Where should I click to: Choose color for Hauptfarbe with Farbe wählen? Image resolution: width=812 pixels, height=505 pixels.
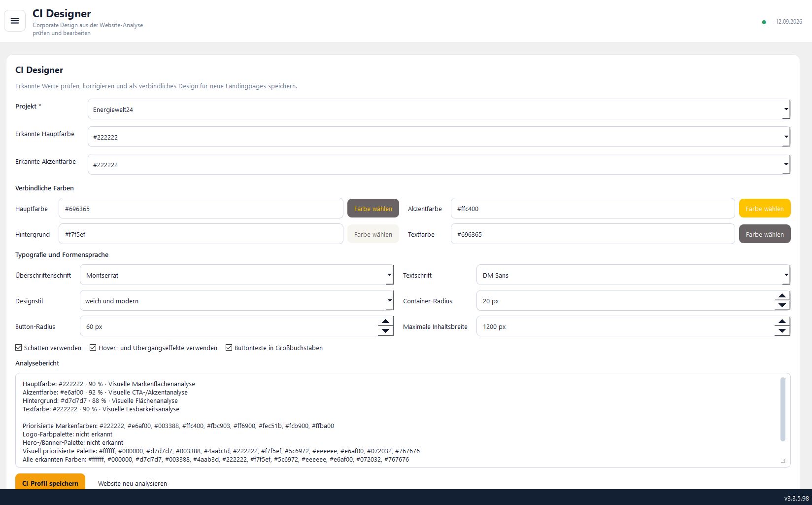[x=373, y=208]
